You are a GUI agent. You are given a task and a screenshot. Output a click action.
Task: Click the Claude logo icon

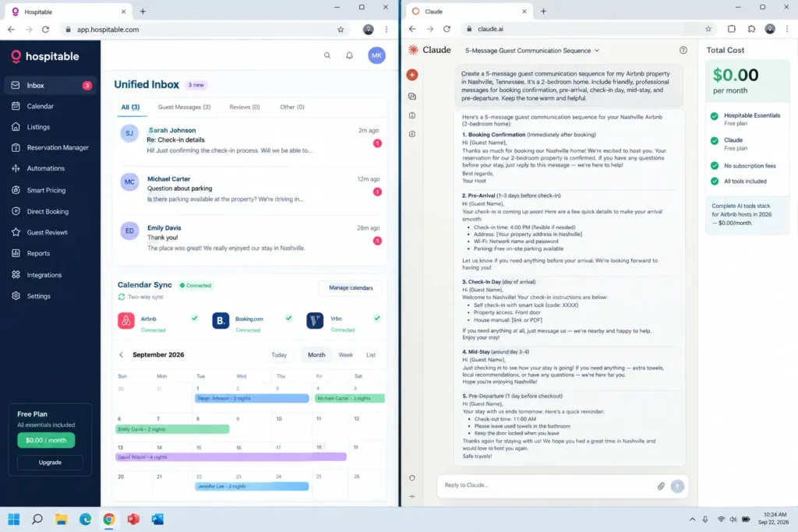click(413, 50)
